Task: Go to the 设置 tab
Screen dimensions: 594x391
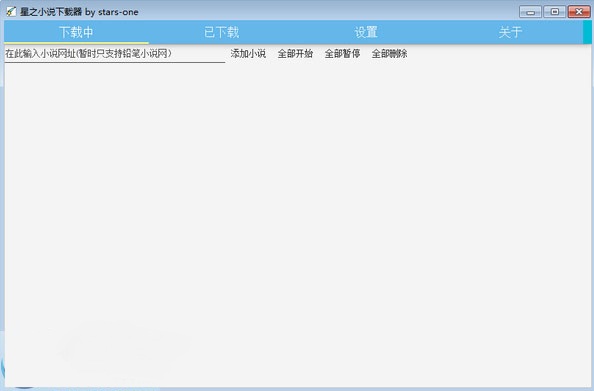Action: [366, 32]
